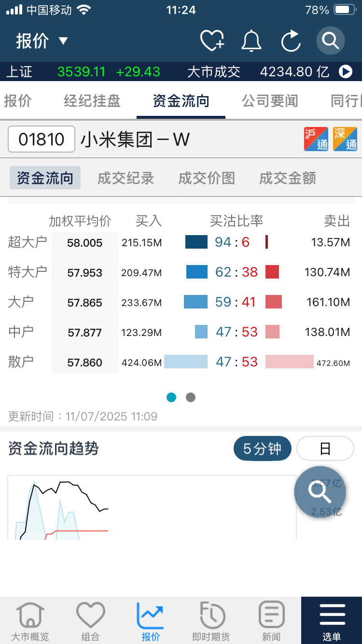Image resolution: width=362 pixels, height=644 pixels.
Task: Switch to the 报价 top tab
Action: 18,101
